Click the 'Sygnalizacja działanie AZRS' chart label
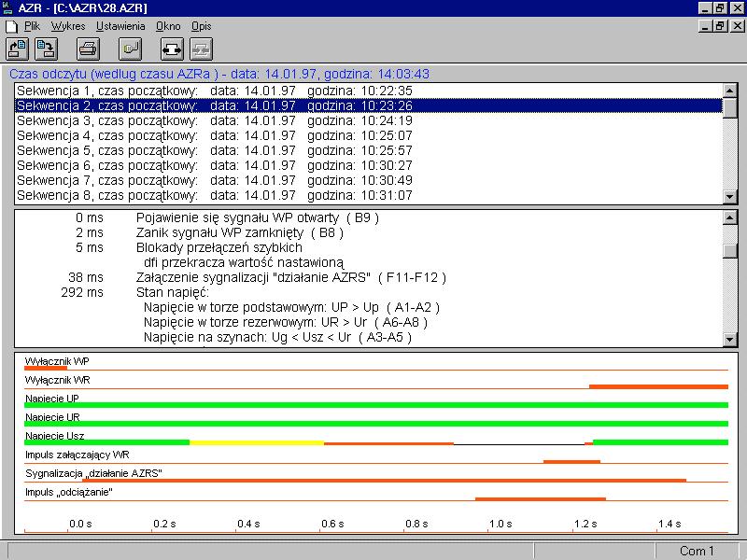This screenshot has width=747, height=560. pos(94,473)
